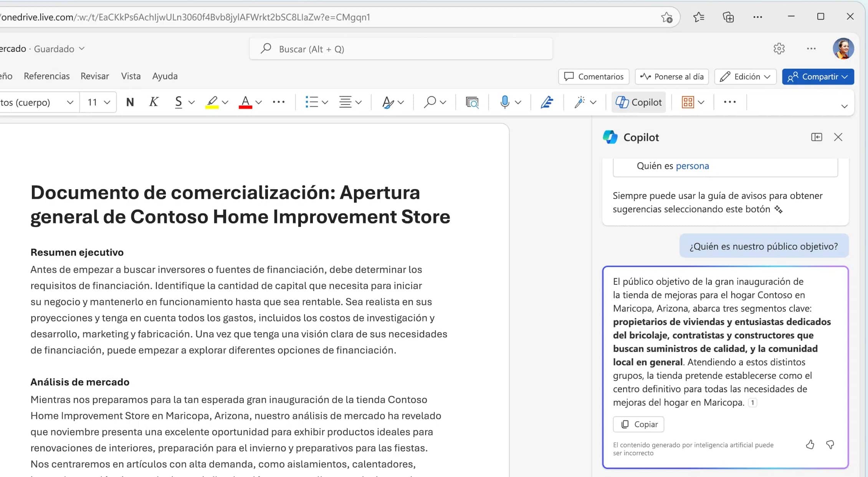Click the paragraph alignment icon

pyautogui.click(x=345, y=102)
